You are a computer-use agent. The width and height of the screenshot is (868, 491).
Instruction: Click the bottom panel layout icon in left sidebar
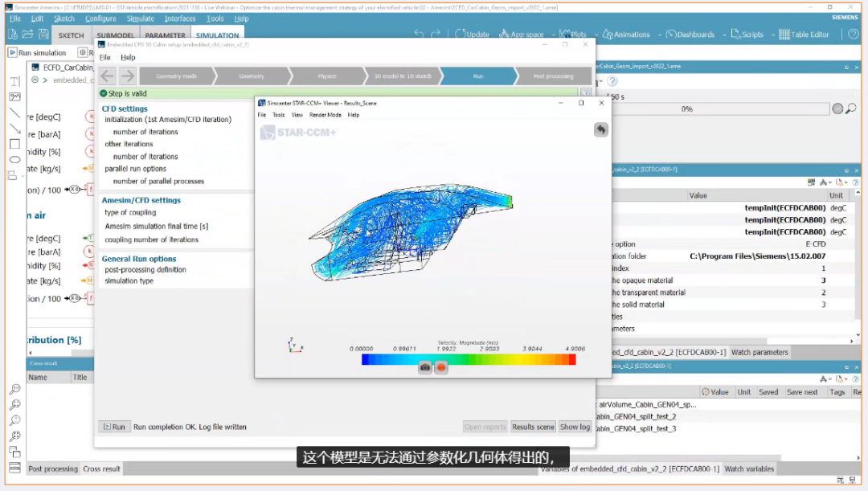pyautogui.click(x=15, y=467)
